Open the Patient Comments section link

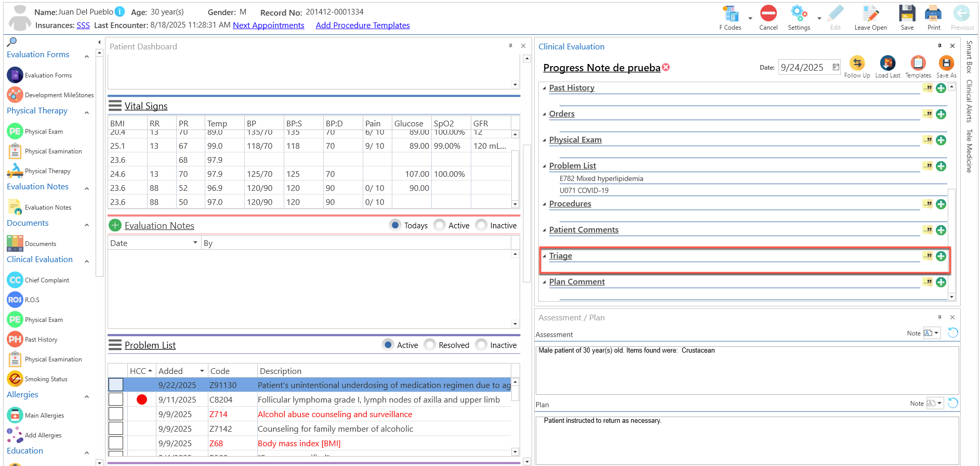tap(584, 229)
